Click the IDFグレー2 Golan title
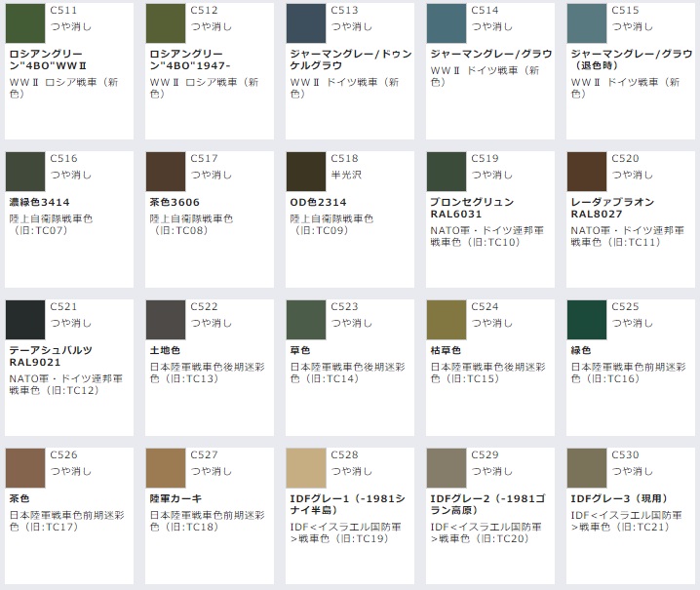 point(487,505)
